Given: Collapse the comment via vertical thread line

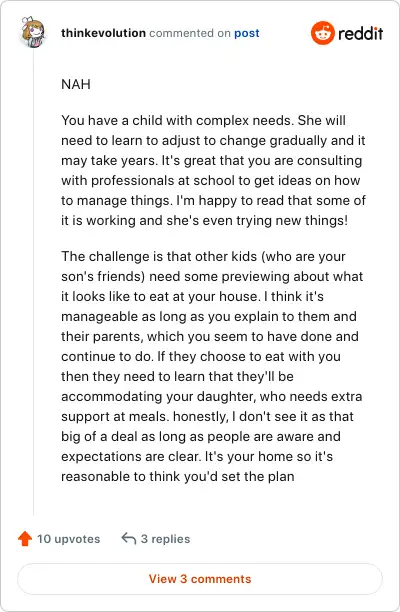Looking at the screenshot, I should pos(34,283).
